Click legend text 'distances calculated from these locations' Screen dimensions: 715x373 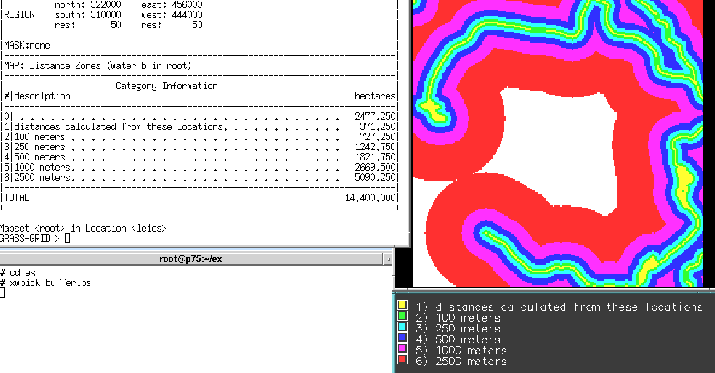point(569,307)
